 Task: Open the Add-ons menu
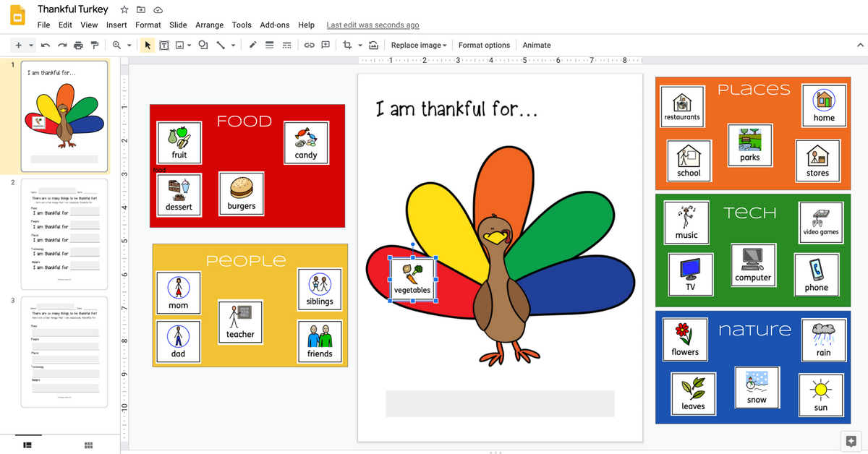pyautogui.click(x=274, y=25)
